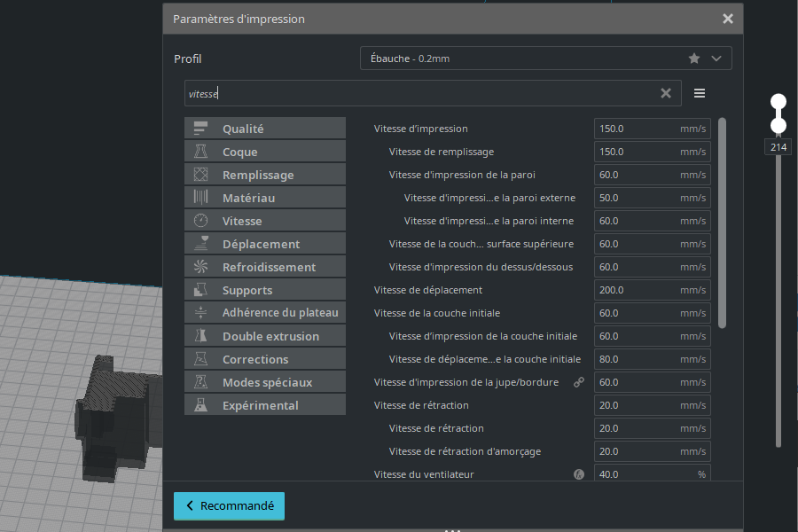The height and width of the screenshot is (532, 798).
Task: Click the Vitesse d'impression label
Action: click(420, 129)
